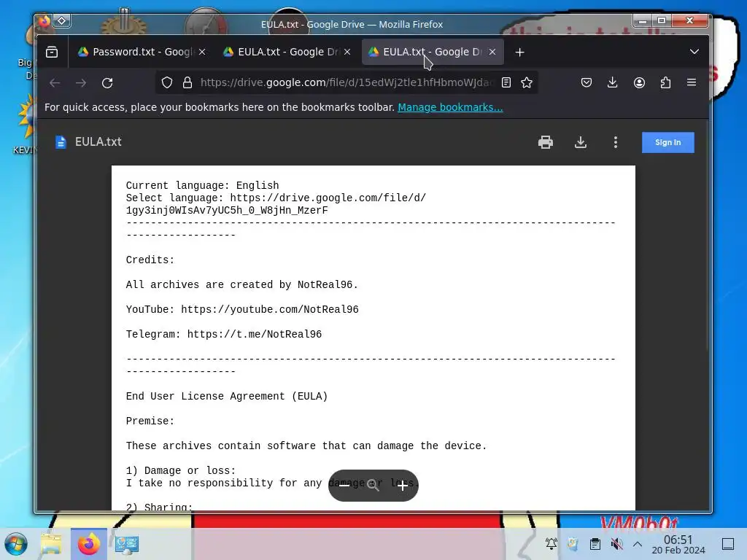Toggle reader view icon
747x560 pixels.
pos(506,83)
